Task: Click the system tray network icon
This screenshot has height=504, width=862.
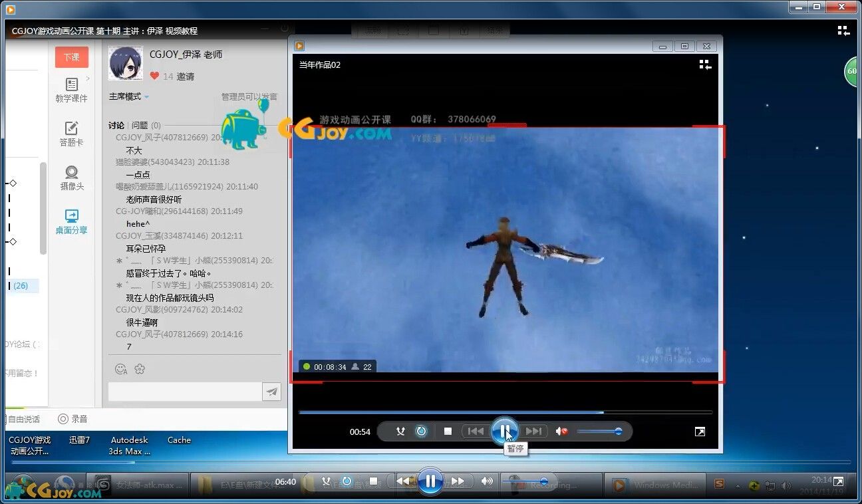Action: (x=770, y=485)
